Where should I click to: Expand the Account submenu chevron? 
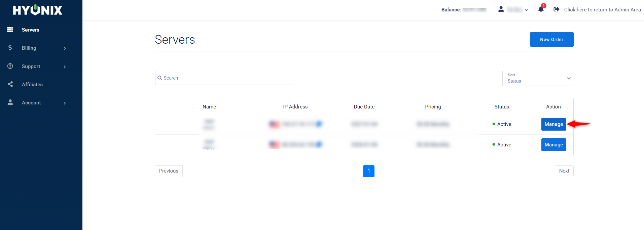coord(65,103)
